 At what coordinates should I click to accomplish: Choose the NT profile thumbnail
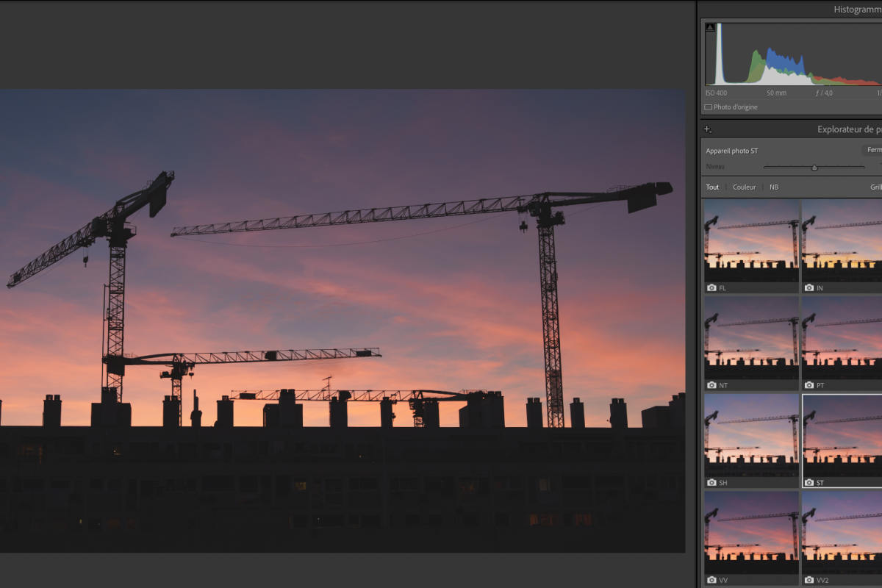751,344
